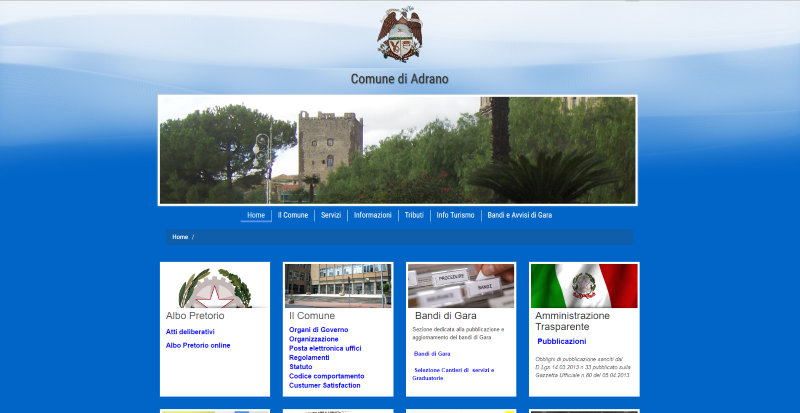The width and height of the screenshot is (800, 413).
Task: Click the town hall building image
Action: point(338,286)
